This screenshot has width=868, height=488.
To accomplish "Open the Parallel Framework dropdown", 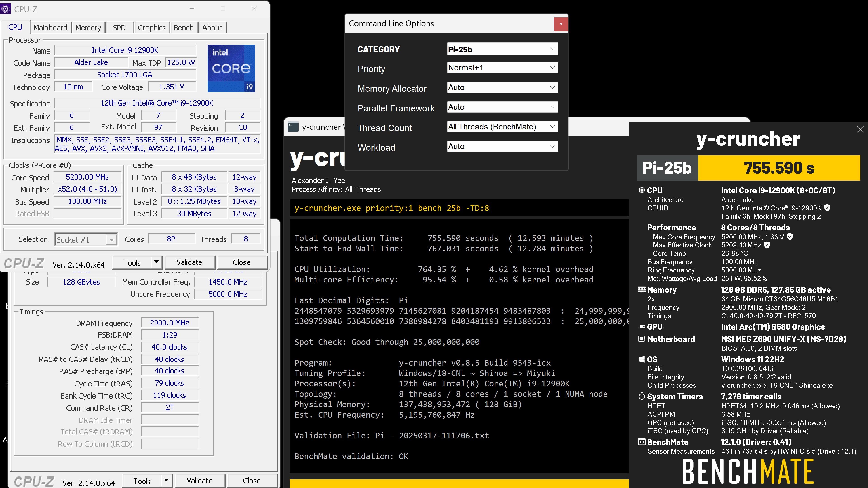I will tap(502, 107).
